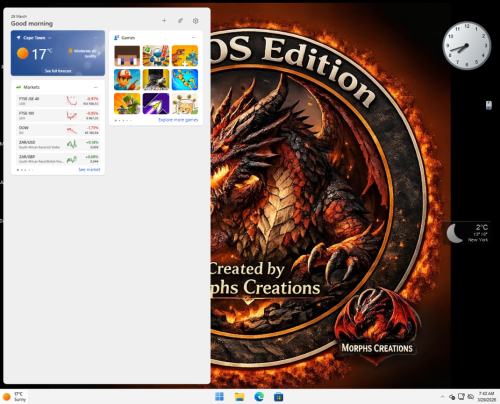Click See full forecast button
Image resolution: width=500 pixels, height=404 pixels.
[58, 71]
